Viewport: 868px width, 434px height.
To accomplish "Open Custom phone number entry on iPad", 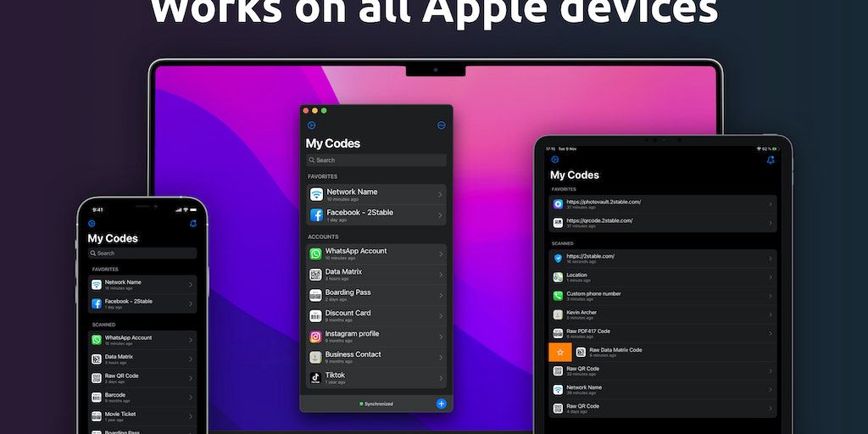I will [663, 296].
